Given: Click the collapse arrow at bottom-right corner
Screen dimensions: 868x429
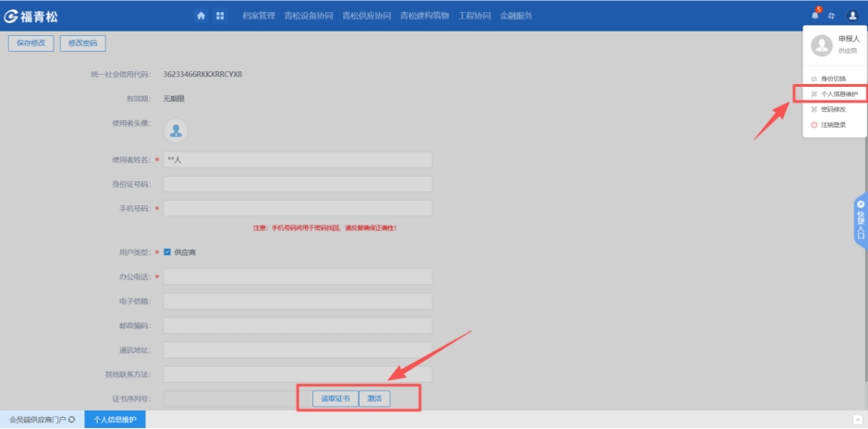Looking at the screenshot, I should tap(855, 420).
